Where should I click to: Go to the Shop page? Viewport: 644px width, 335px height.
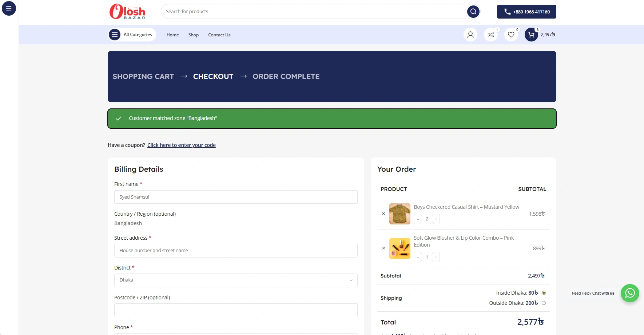[193, 35]
